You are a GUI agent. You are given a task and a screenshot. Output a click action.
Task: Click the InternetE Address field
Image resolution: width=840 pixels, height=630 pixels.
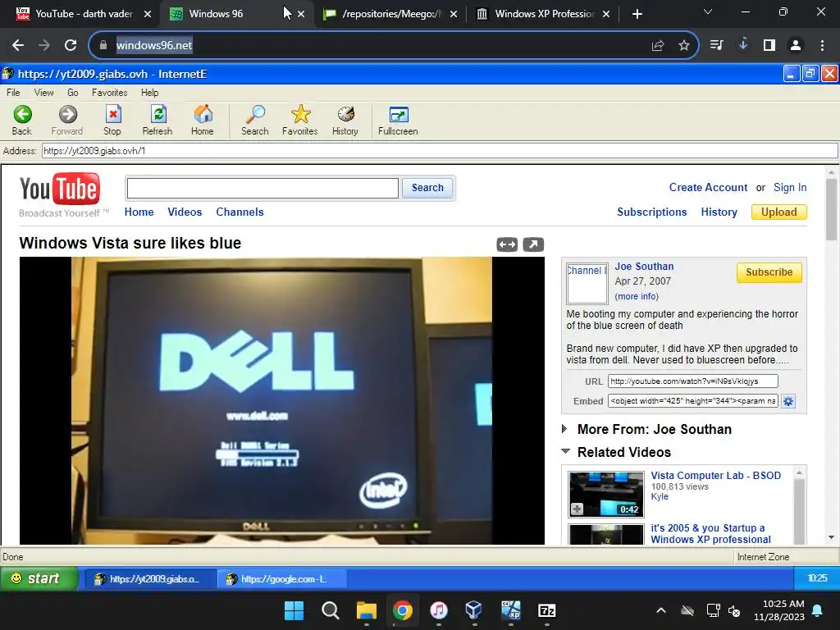coord(440,151)
